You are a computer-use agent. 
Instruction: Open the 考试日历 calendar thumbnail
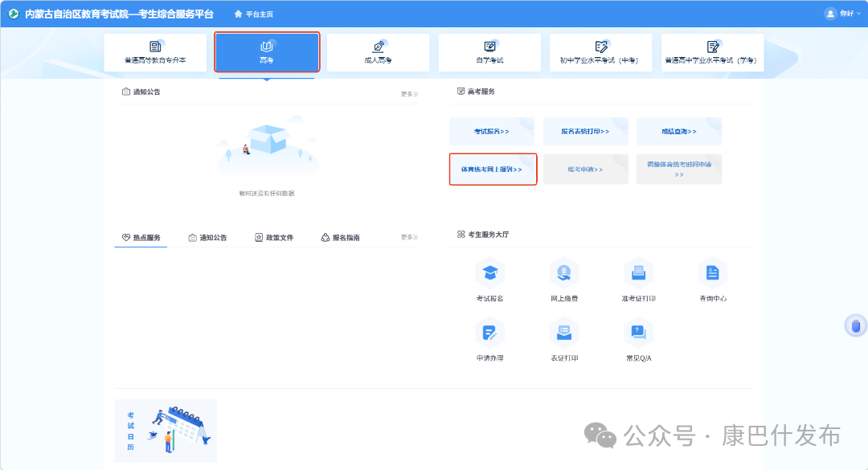coord(166,431)
